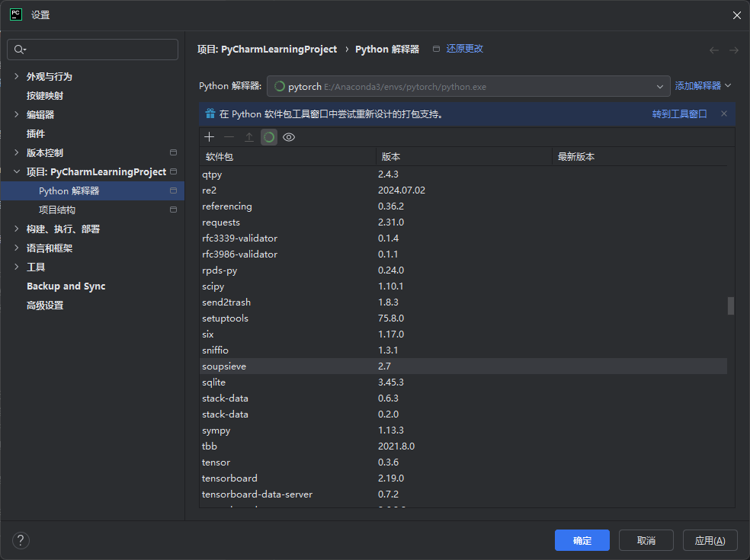The height and width of the screenshot is (560, 750).
Task: Select the rfc3986-validator package row
Action: coord(463,254)
